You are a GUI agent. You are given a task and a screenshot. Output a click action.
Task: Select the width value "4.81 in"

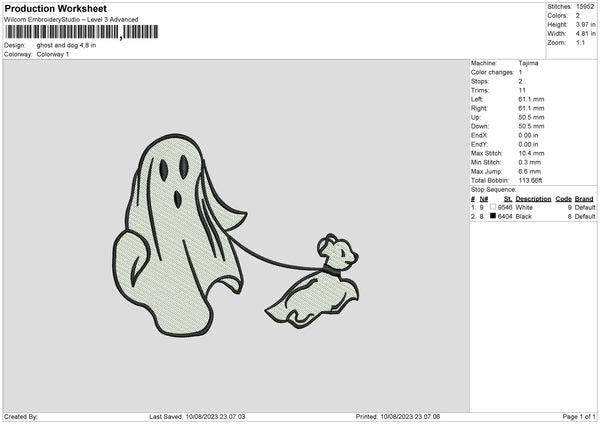585,34
